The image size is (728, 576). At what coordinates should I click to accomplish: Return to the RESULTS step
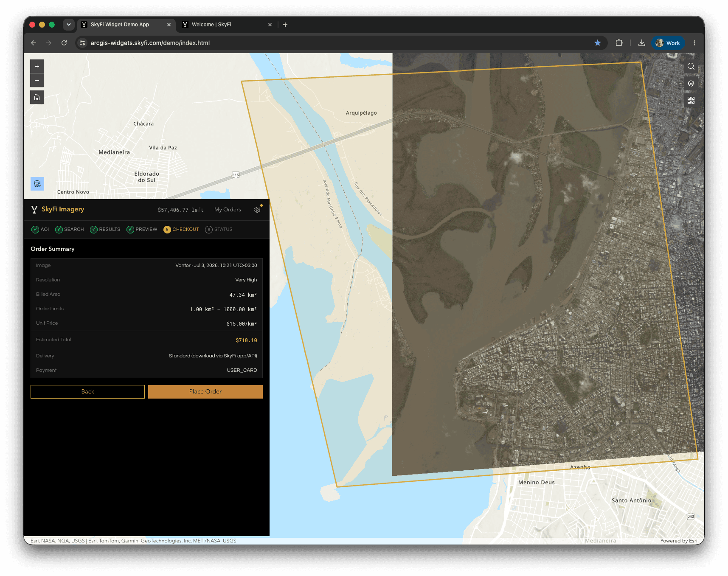105,230
